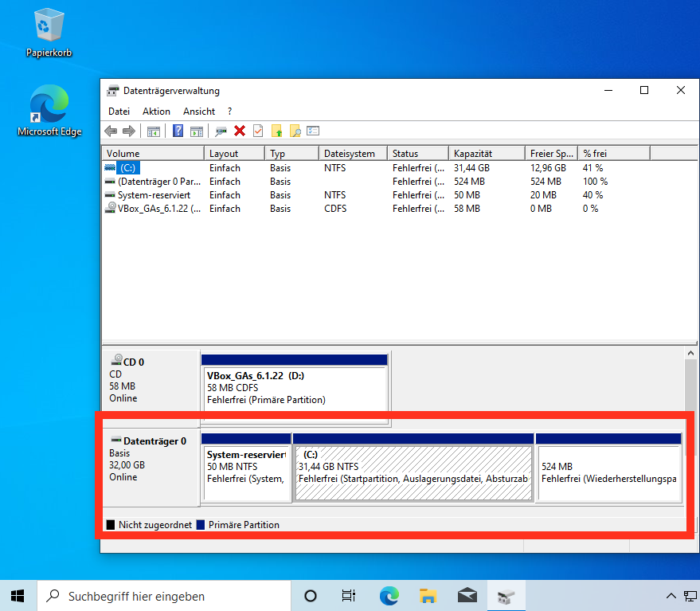Sort by Dateisystem column header
This screenshot has width=700, height=611.
point(353,153)
